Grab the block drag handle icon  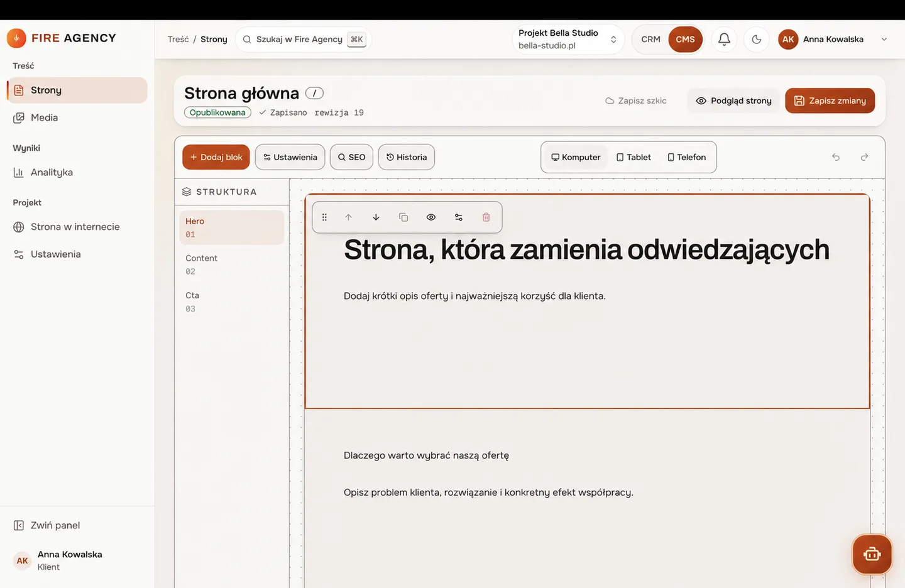click(324, 217)
